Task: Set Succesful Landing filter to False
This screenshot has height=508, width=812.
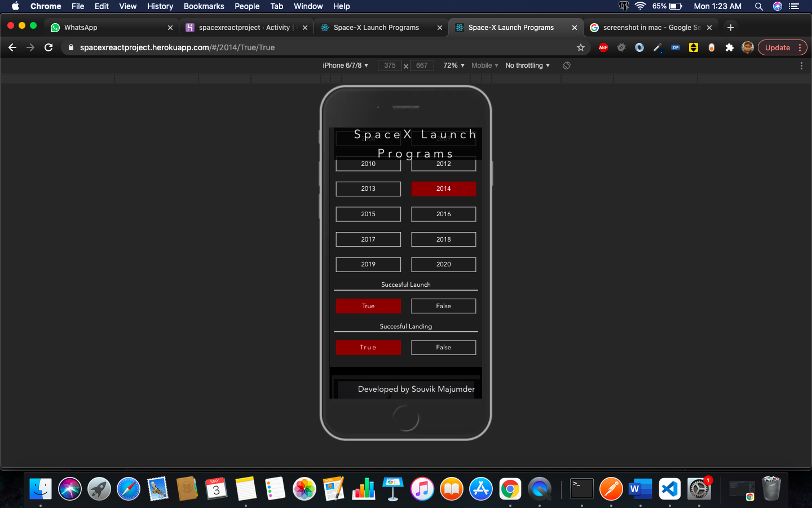Action: point(444,347)
